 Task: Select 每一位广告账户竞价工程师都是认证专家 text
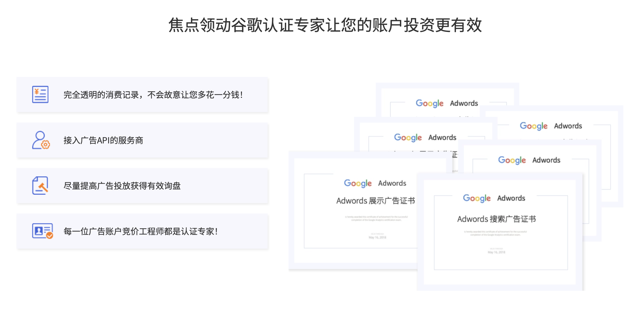tap(141, 231)
